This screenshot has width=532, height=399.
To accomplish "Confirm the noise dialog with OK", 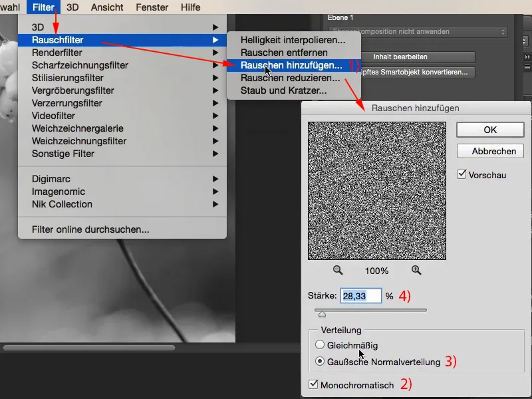I will pos(490,130).
